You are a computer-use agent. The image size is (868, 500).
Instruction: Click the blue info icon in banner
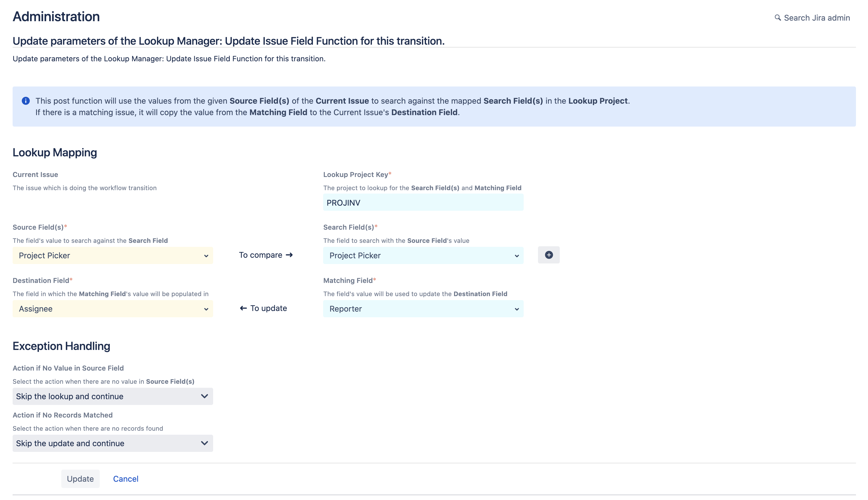26,101
